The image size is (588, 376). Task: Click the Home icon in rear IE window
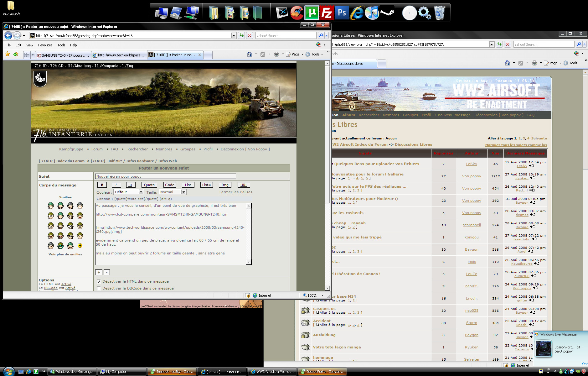(x=508, y=63)
